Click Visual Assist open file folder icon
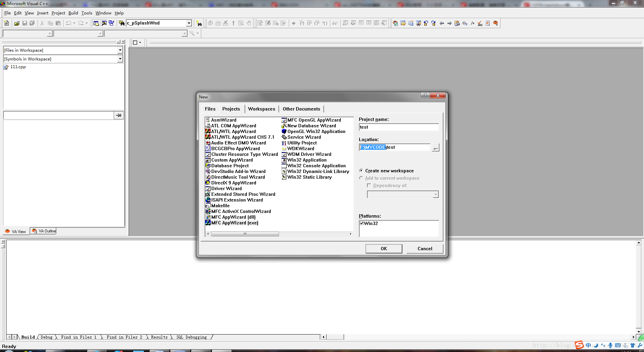The width and height of the screenshot is (644, 352). [x=403, y=23]
